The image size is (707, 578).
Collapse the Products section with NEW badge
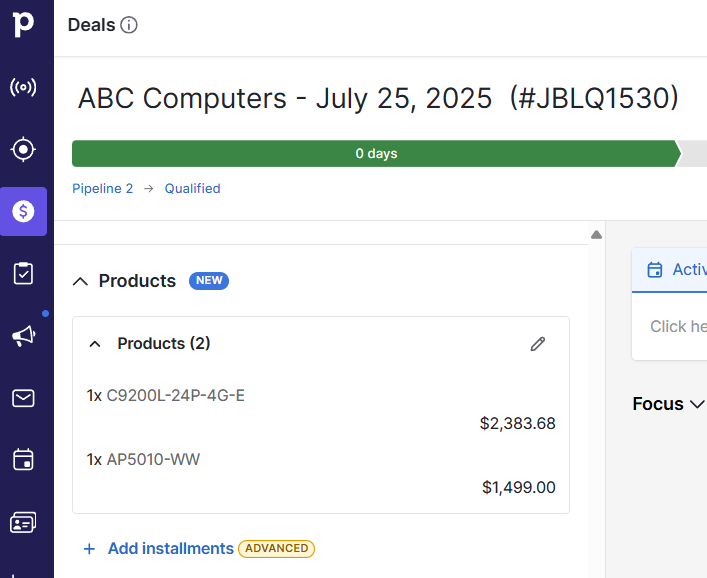[x=81, y=282]
